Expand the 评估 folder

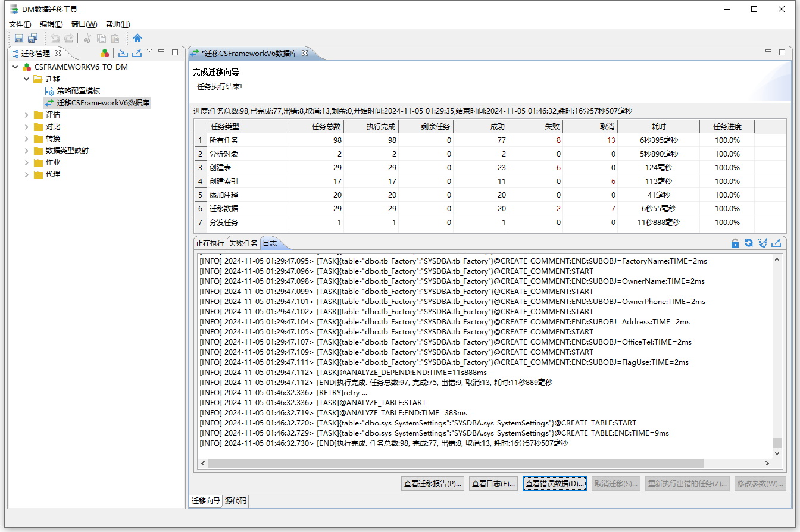coord(27,115)
